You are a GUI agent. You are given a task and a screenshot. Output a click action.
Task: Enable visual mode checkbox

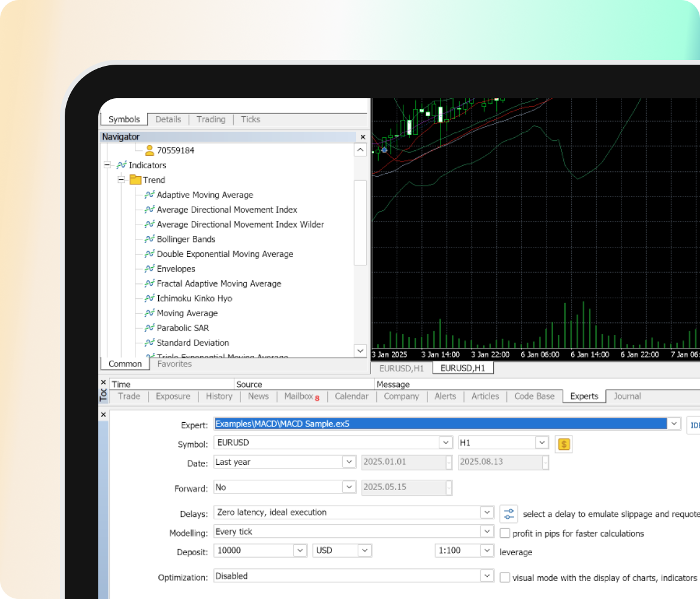[505, 577]
